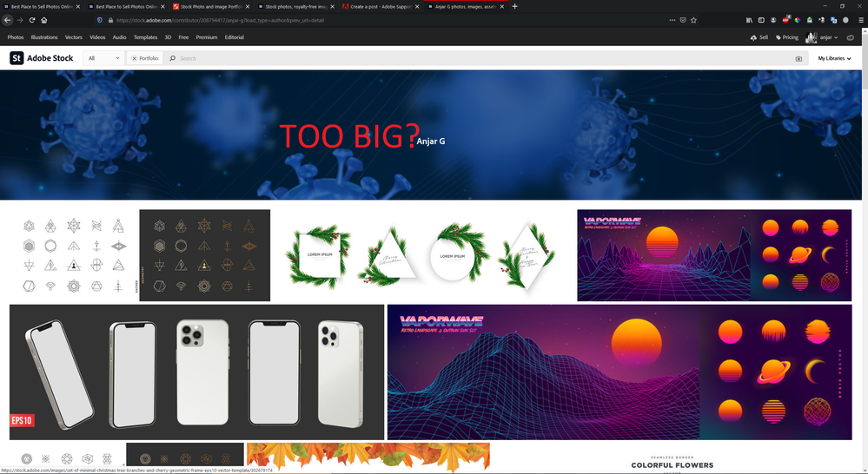Image resolution: width=868 pixels, height=474 pixels.
Task: Open the large Vaporwave landscape thumbnail
Action: tap(620, 372)
